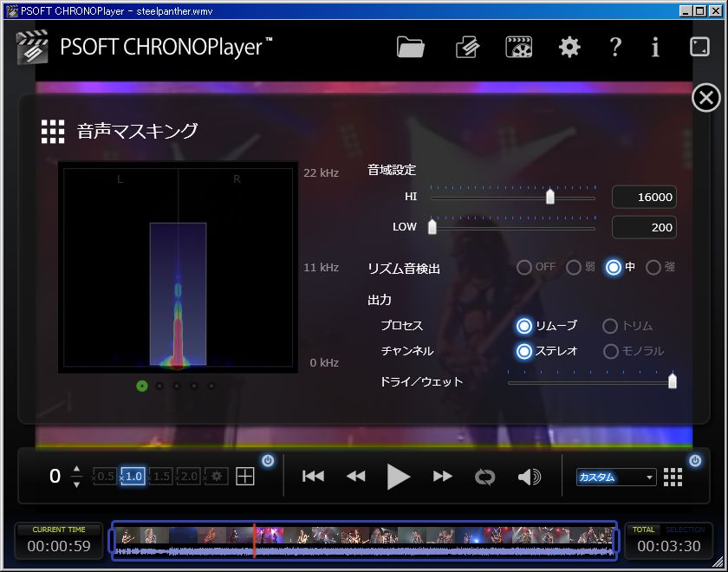Choose リムーブ as the process
This screenshot has width=728, height=572.
pos(524,326)
